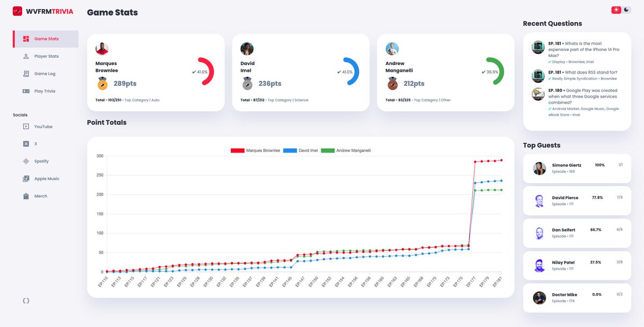Click the iPhone 14 Pro Max question thumbnail
644x327 pixels.
[538, 47]
